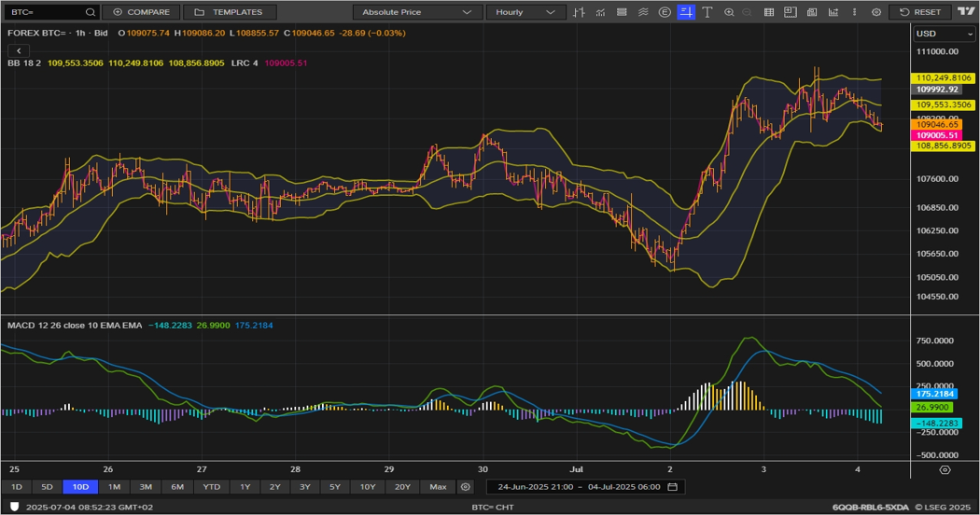Viewport: 980px width, 515px height.
Task: Click the BB 18 2 indicator label
Action: point(24,63)
